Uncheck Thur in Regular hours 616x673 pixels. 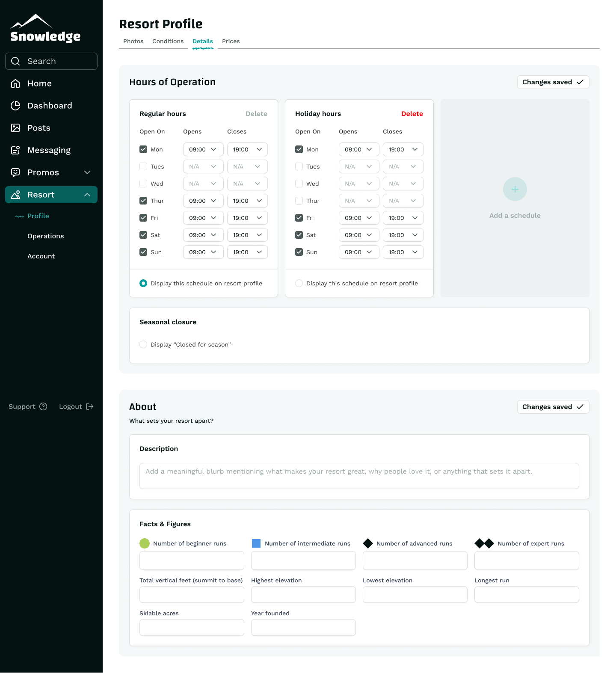point(143,201)
